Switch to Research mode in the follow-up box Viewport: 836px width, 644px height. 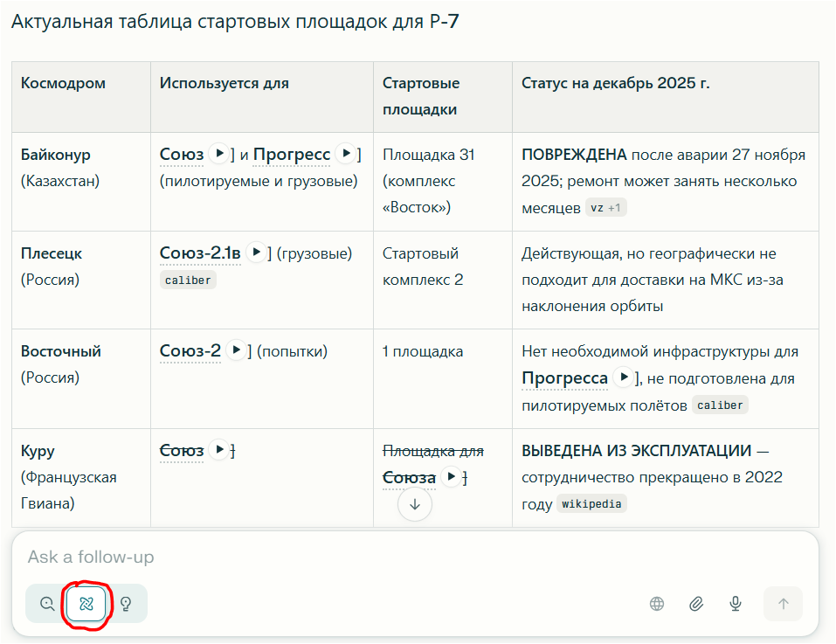point(86,603)
